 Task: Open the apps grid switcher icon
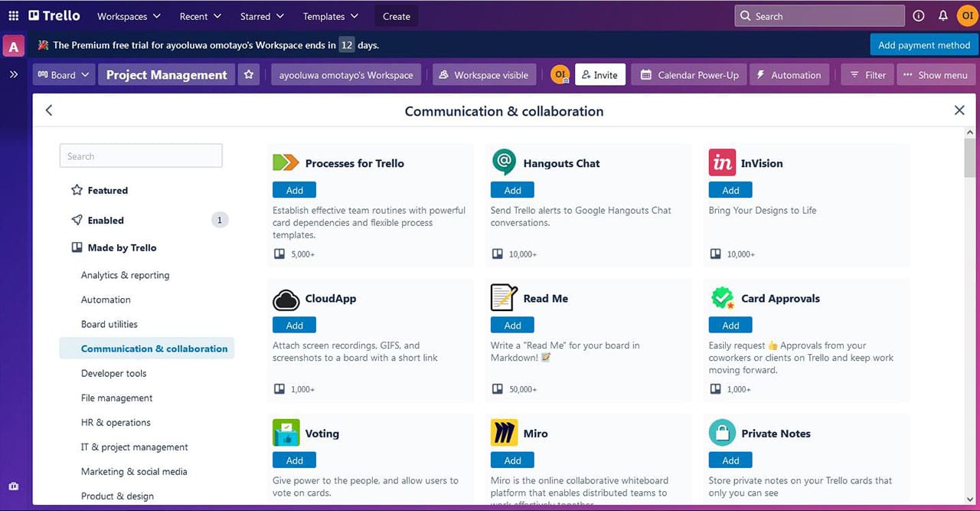(x=14, y=15)
